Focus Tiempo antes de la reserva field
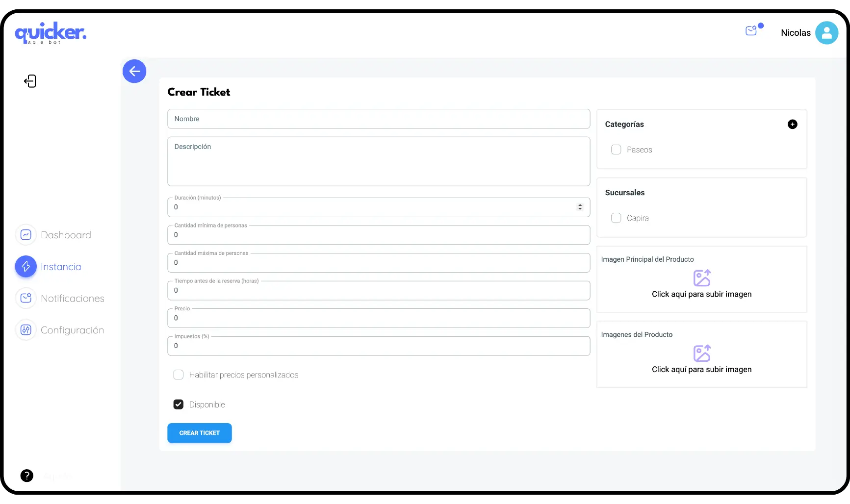 (x=379, y=290)
